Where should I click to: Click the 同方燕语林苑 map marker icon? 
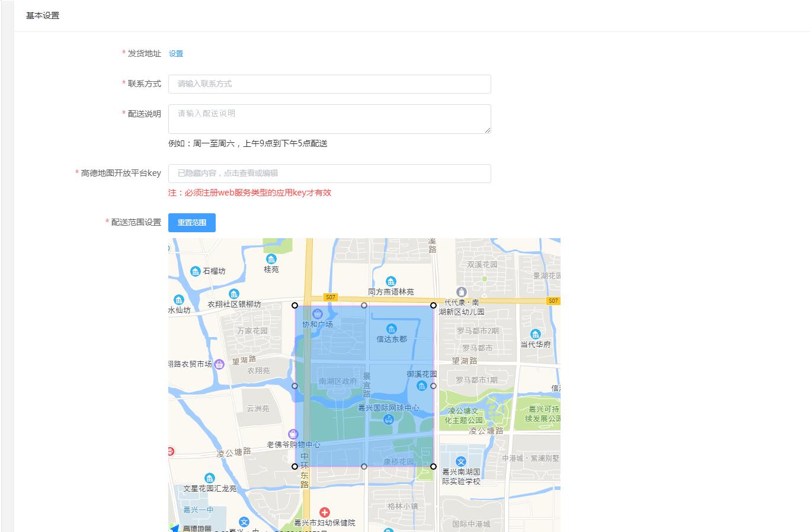pos(391,281)
